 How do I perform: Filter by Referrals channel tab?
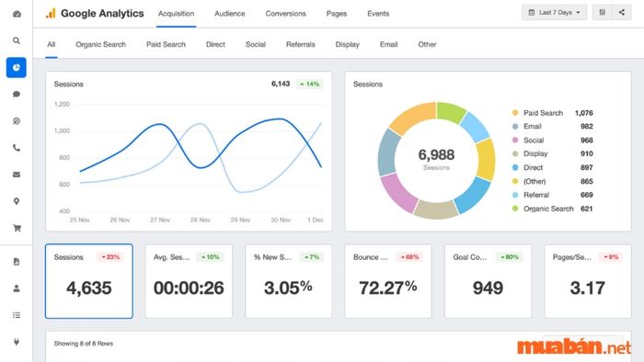(300, 44)
